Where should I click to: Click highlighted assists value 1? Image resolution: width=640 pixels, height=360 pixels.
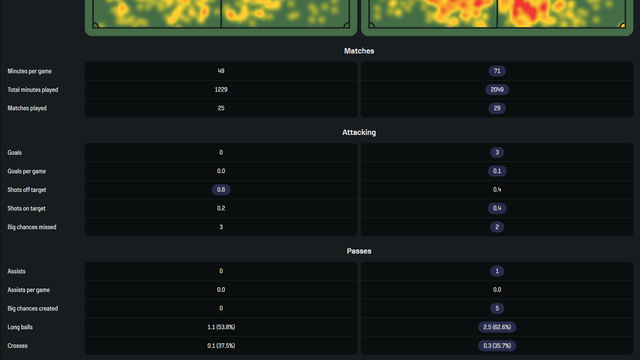[497, 271]
